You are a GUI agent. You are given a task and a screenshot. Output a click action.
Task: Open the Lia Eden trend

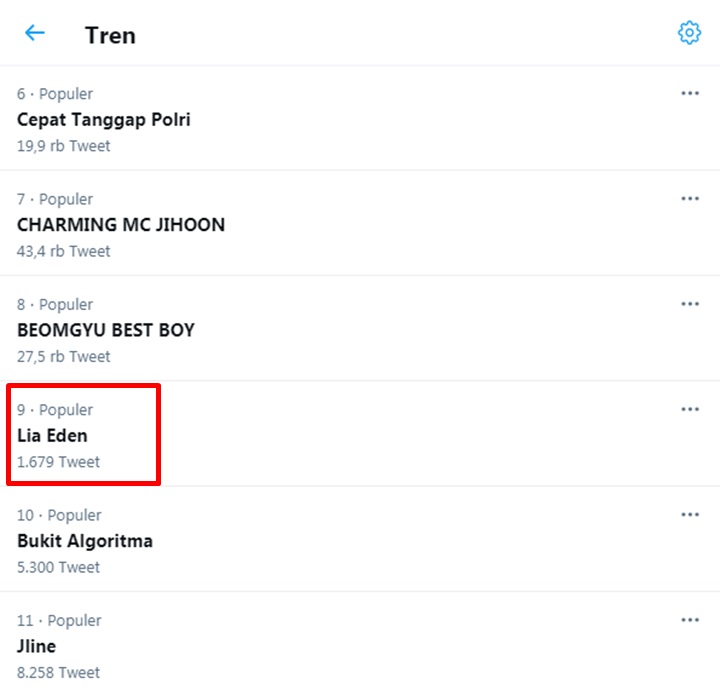coord(52,436)
